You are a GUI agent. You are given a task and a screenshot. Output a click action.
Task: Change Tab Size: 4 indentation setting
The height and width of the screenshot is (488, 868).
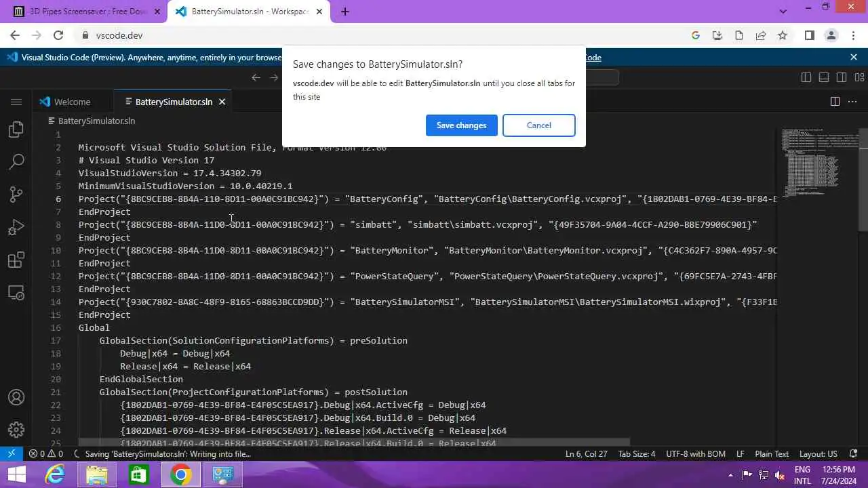click(637, 454)
